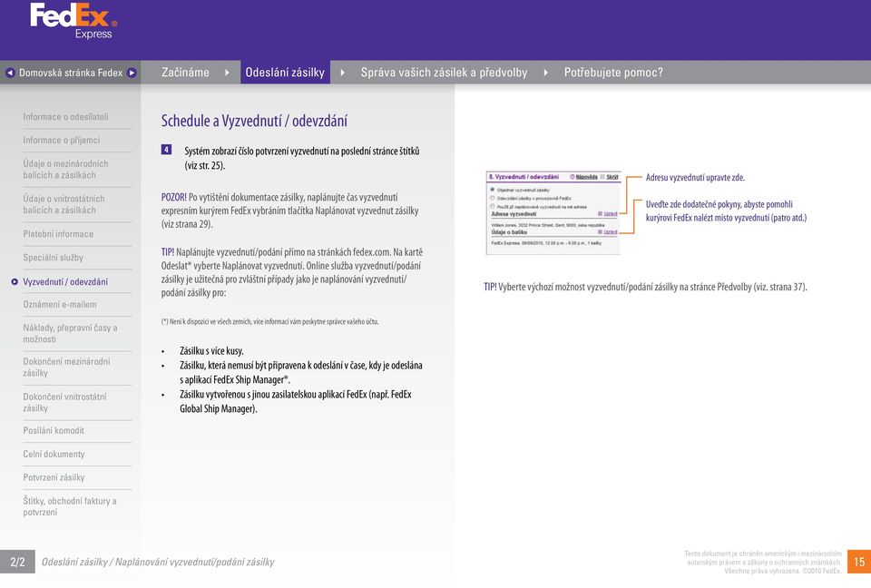This screenshot has height=588, width=871.
Task: Go to Informace o příjemci
Action: tap(61, 140)
